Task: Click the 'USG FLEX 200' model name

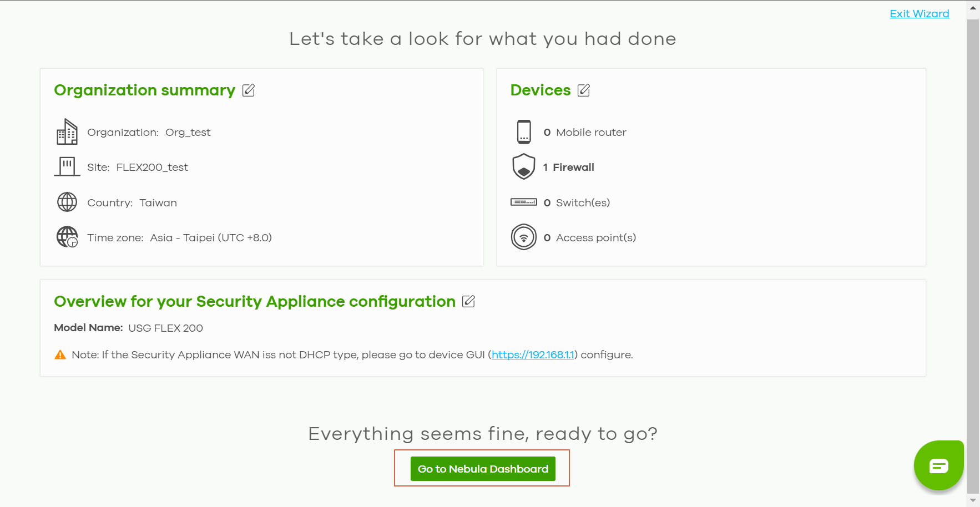Action: tap(165, 328)
